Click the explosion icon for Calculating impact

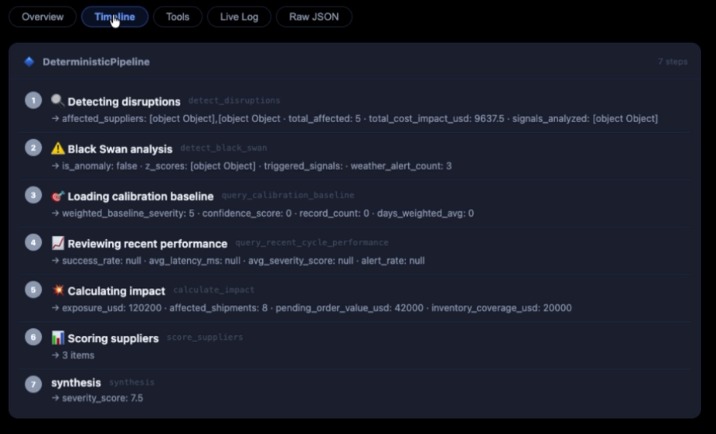click(x=58, y=291)
